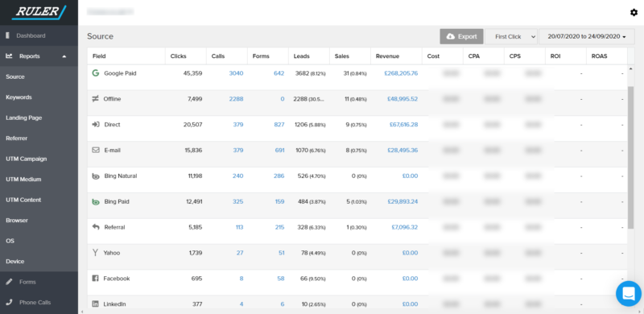Image resolution: width=644 pixels, height=314 pixels.
Task: Click the Ruler logo
Action: (x=39, y=12)
